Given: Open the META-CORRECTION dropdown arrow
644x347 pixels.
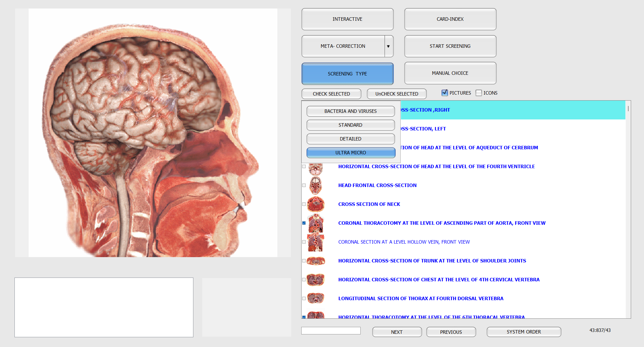Looking at the screenshot, I should coord(389,46).
